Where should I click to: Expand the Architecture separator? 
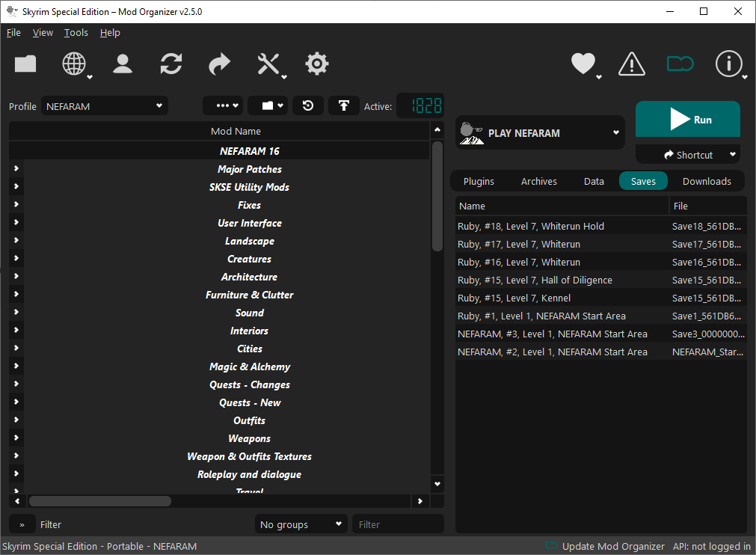(16, 276)
